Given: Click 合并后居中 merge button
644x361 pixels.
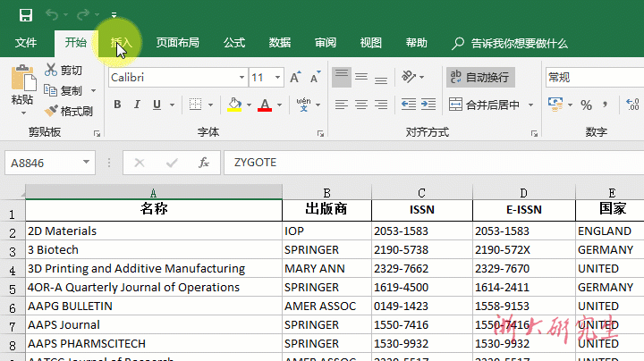Looking at the screenshot, I should pos(484,105).
